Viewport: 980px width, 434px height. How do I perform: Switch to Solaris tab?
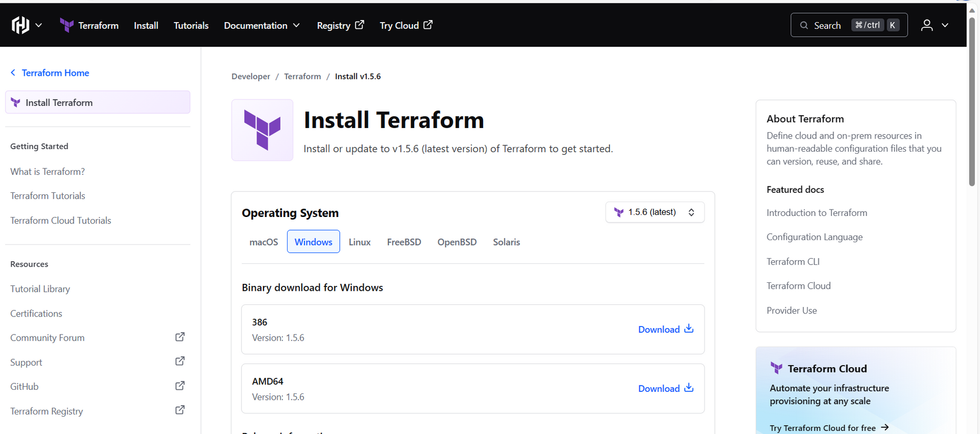point(506,242)
